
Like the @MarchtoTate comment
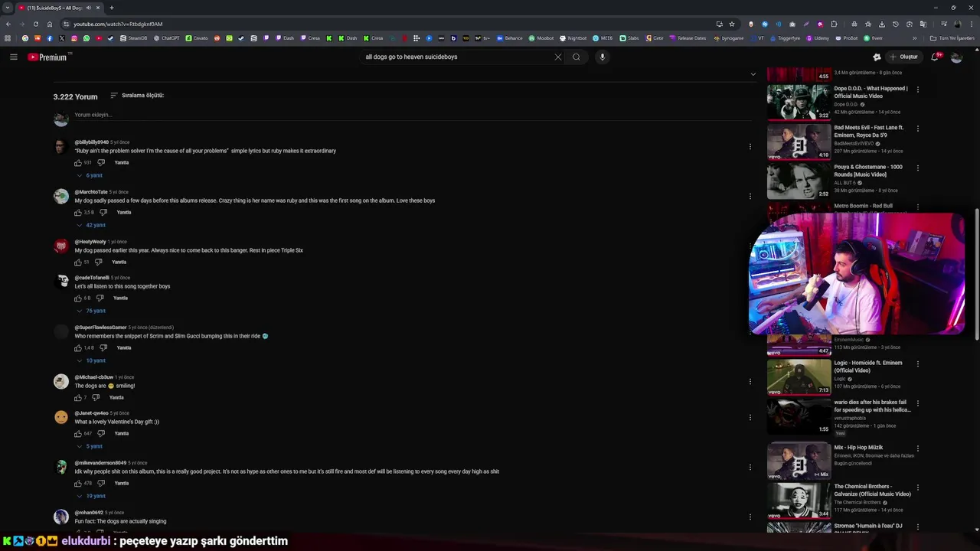[x=78, y=212]
